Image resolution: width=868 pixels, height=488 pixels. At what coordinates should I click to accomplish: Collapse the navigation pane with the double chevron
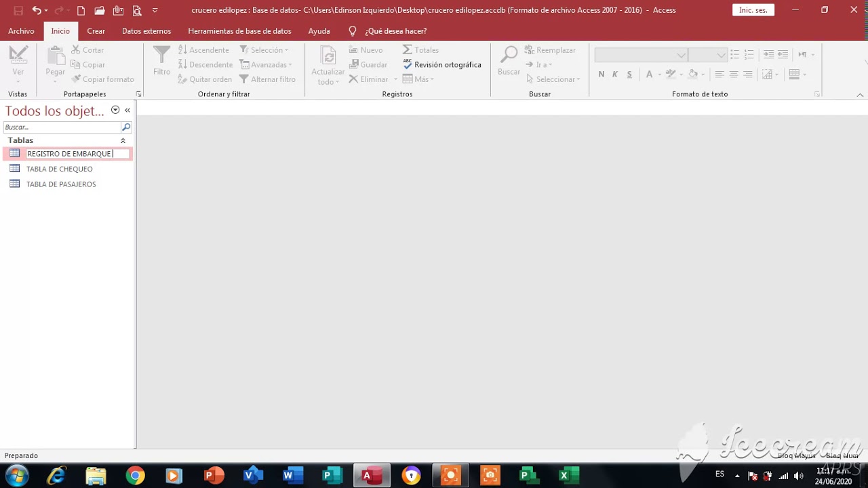tap(127, 110)
